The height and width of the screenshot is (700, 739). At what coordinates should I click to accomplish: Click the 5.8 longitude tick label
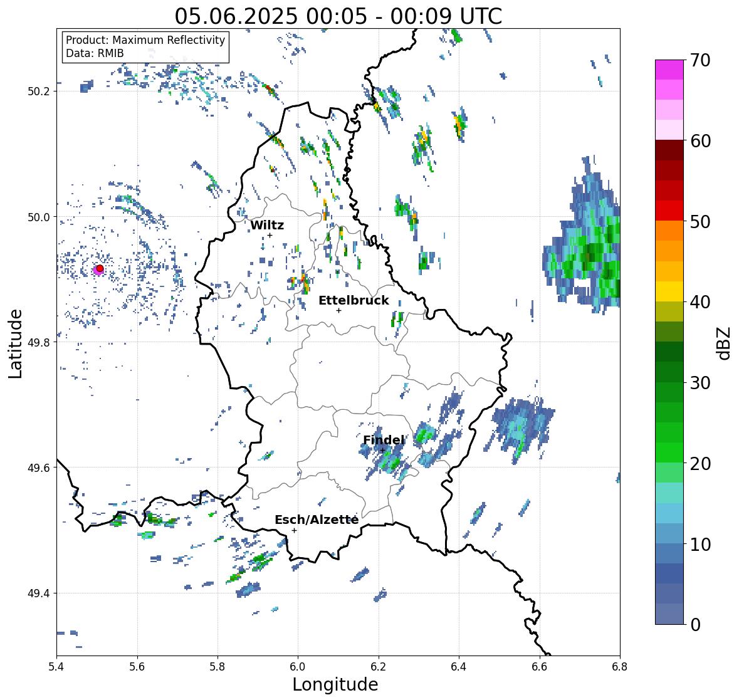tap(218, 667)
